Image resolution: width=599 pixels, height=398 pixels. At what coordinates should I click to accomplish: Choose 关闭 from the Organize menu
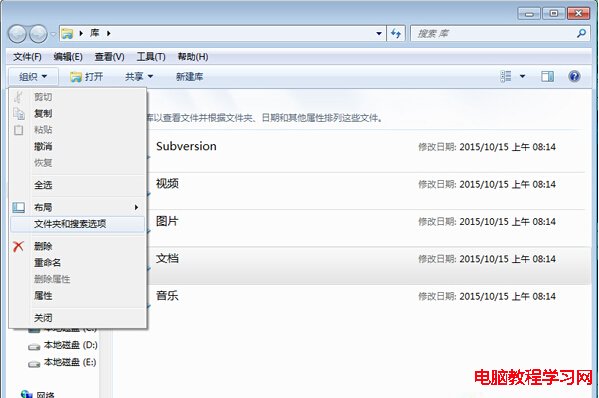pyautogui.click(x=78, y=318)
